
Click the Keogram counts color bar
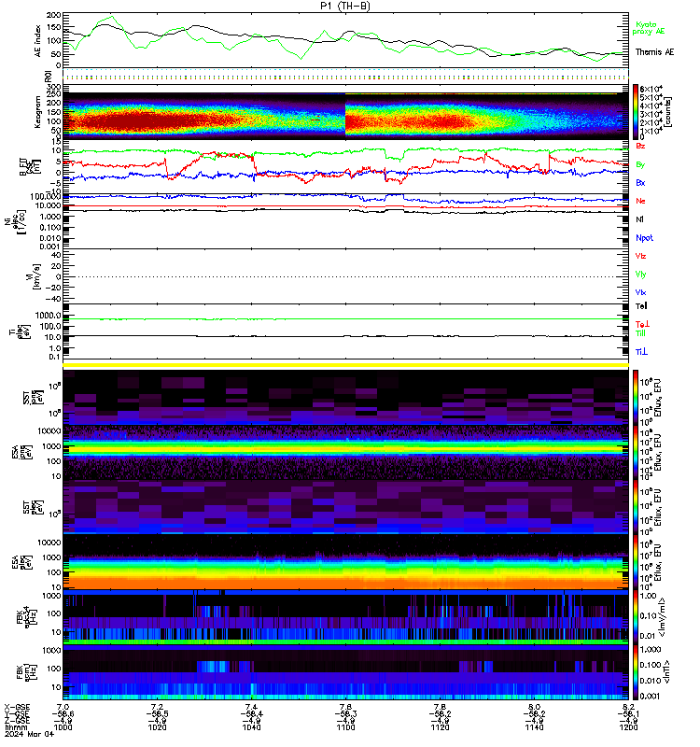tap(636, 112)
